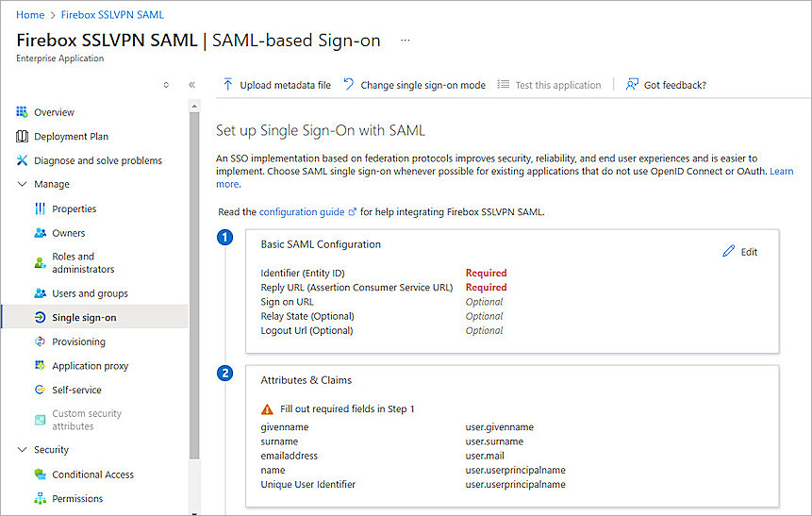Click the Deployment Plan book icon
The height and width of the screenshot is (516, 812).
[22, 137]
